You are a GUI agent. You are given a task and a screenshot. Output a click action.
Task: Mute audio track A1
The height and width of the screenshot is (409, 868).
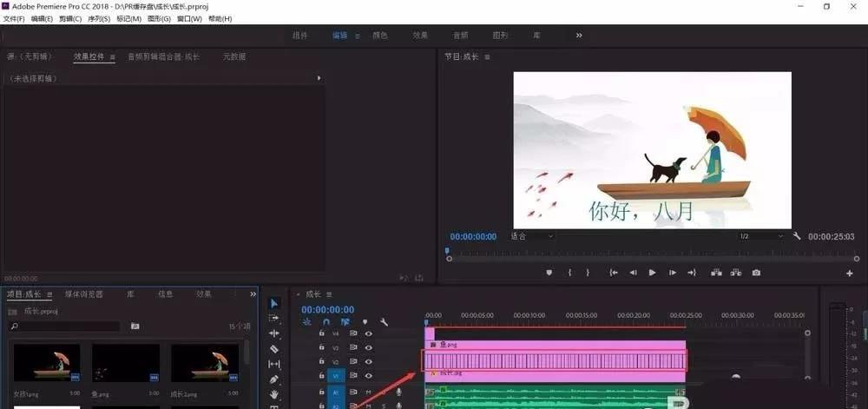point(368,392)
